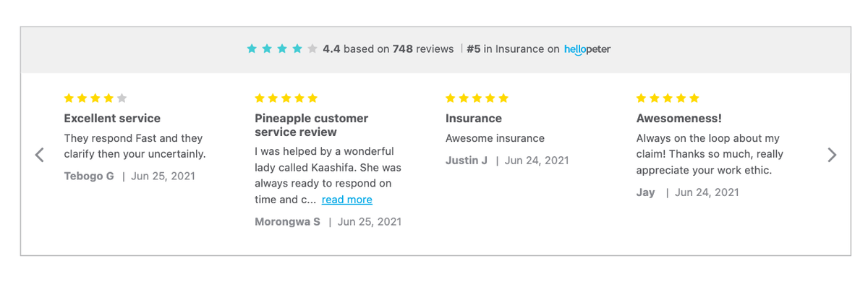Image resolution: width=868 pixels, height=285 pixels.
Task: Click the four-star rating on Tebogo's review
Action: (95, 98)
